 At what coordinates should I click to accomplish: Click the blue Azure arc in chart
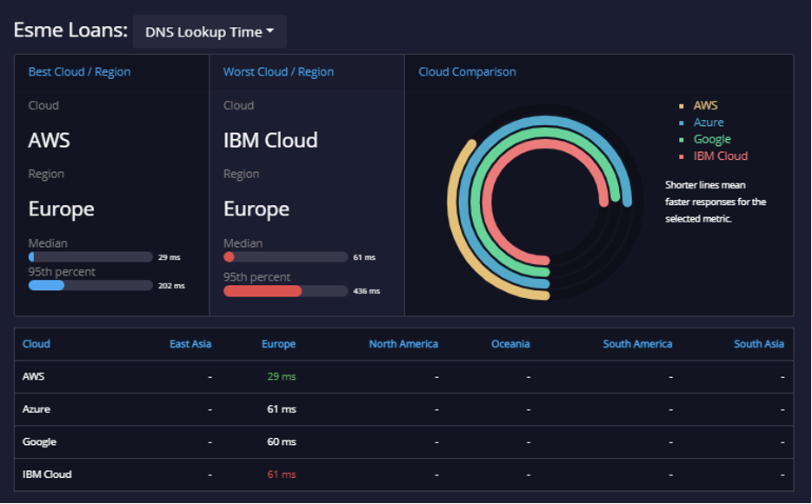point(545,122)
